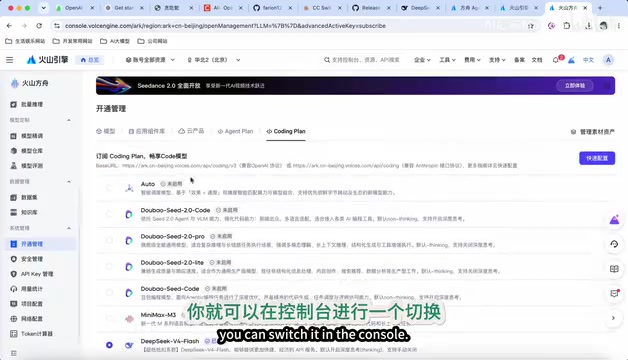The width and height of the screenshot is (628, 360).
Task: Collapse the 模型定制 sidebar section
Action: (68, 120)
